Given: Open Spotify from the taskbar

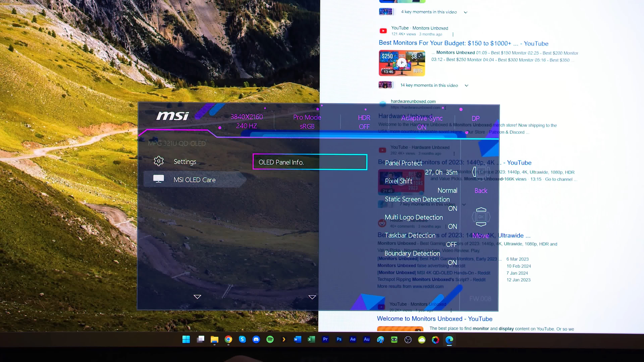Looking at the screenshot, I should (270, 340).
